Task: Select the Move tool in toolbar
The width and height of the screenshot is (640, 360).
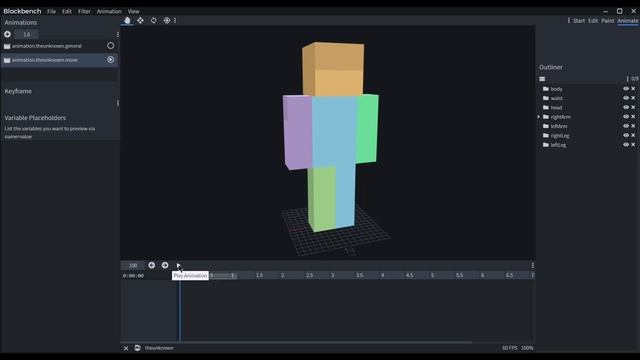Action: click(140, 20)
